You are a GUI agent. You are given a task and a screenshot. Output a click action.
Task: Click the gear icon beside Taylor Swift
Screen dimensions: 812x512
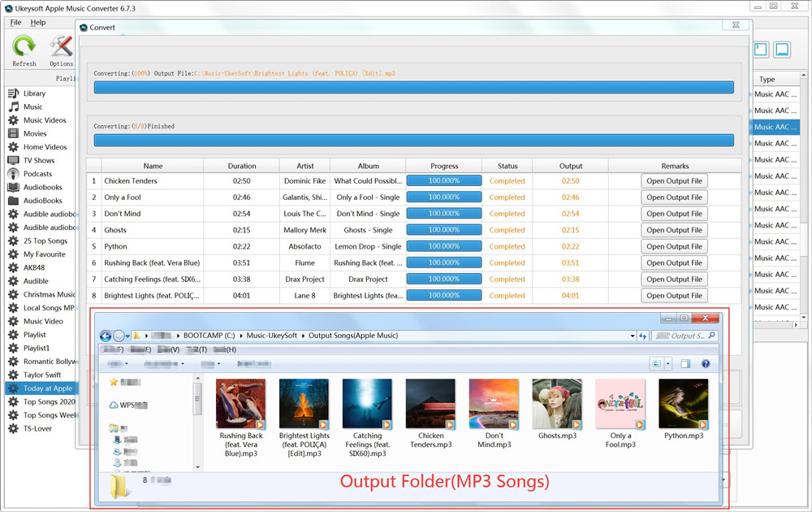(14, 375)
